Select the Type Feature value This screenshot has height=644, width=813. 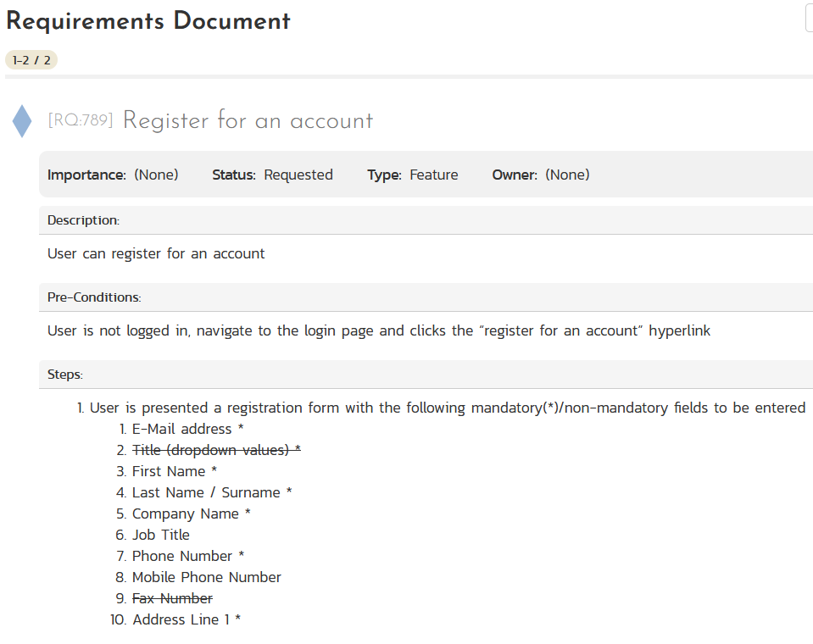[x=434, y=175]
